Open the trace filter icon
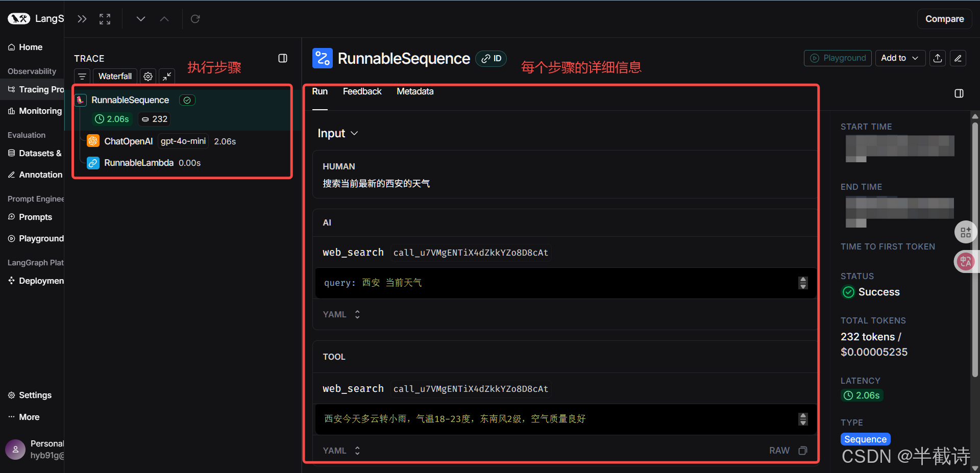This screenshot has height=473, width=980. click(82, 77)
